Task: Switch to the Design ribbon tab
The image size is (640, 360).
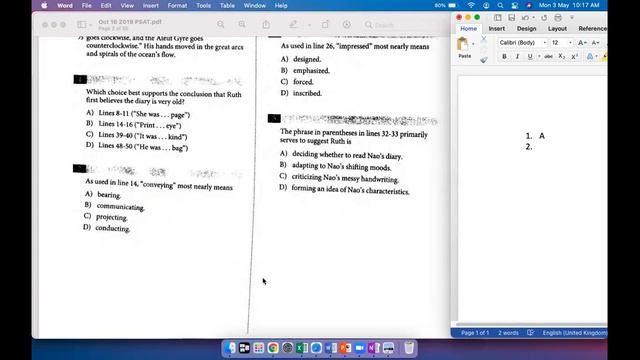Action: pos(526,29)
